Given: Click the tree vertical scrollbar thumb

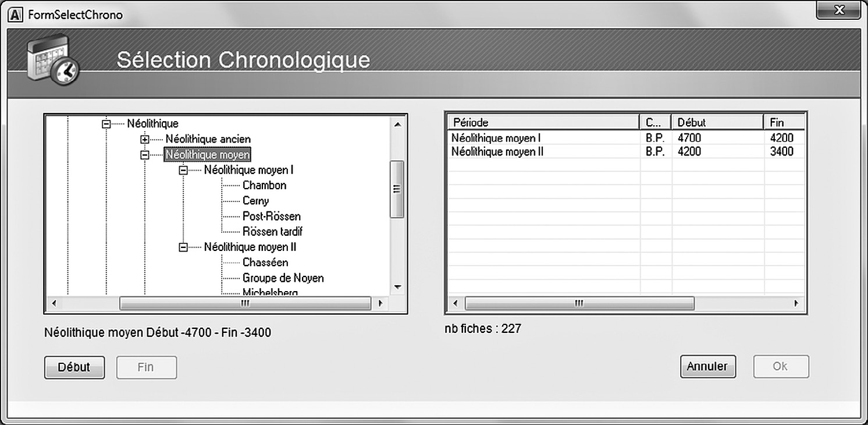Looking at the screenshot, I should pyautogui.click(x=397, y=189).
